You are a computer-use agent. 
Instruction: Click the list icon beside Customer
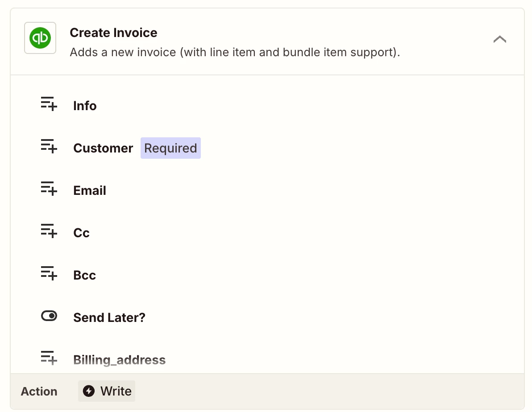[49, 146]
